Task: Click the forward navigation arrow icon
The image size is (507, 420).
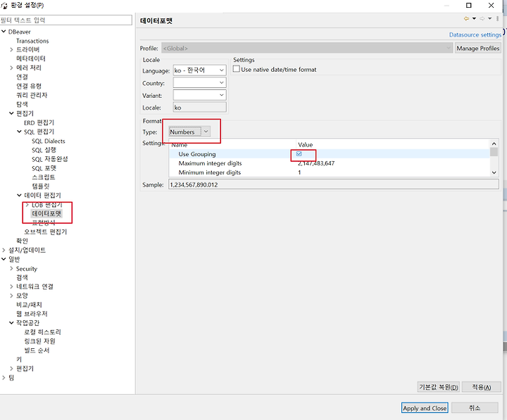Action: [482, 19]
